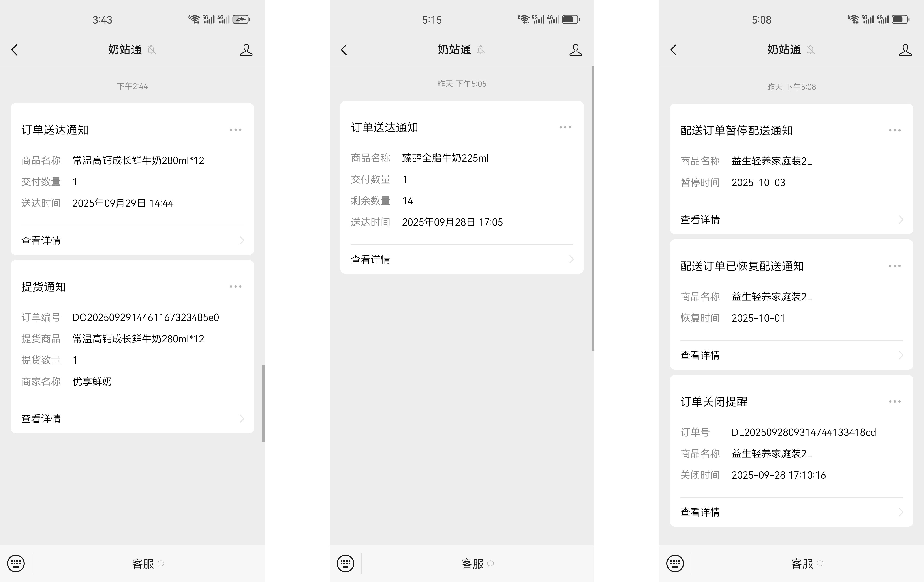Viewport: 924px width, 582px height.
Task: Go back from the 5:08 screen
Action: click(x=674, y=50)
